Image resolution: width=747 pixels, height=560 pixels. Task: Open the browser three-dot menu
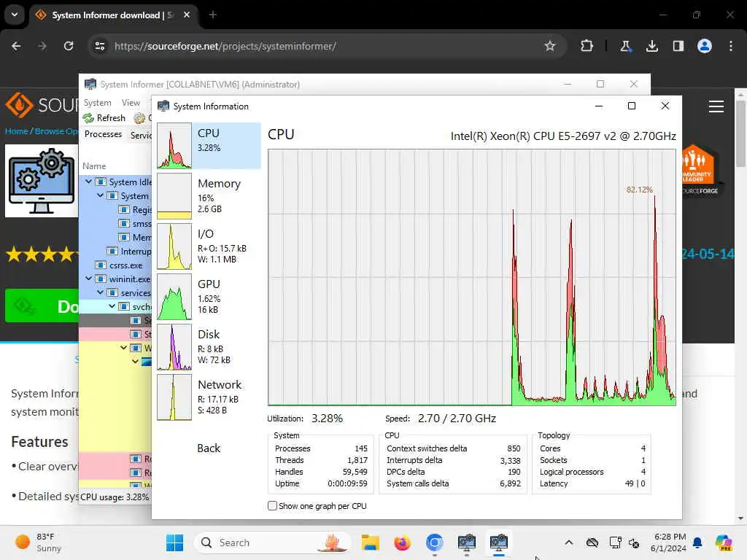[x=731, y=46]
